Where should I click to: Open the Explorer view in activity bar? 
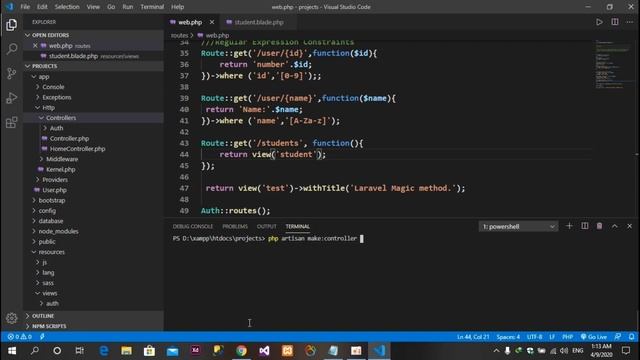pos(11,25)
